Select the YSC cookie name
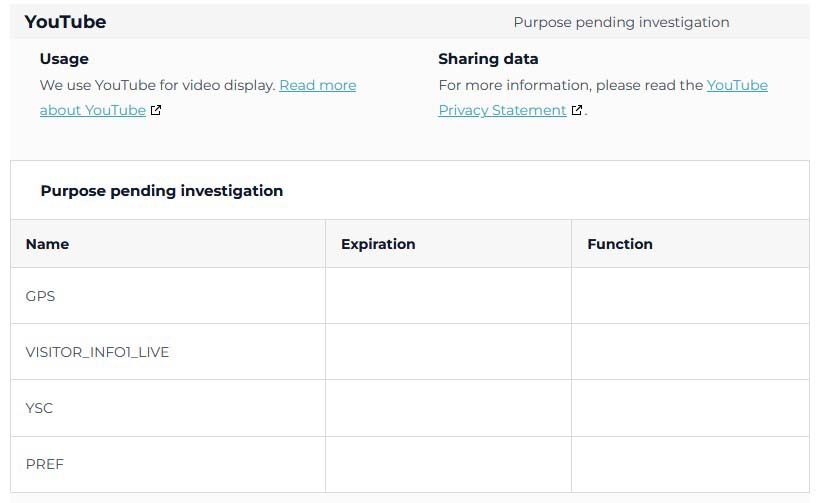Screen dimensions: 822x503 click(39, 408)
